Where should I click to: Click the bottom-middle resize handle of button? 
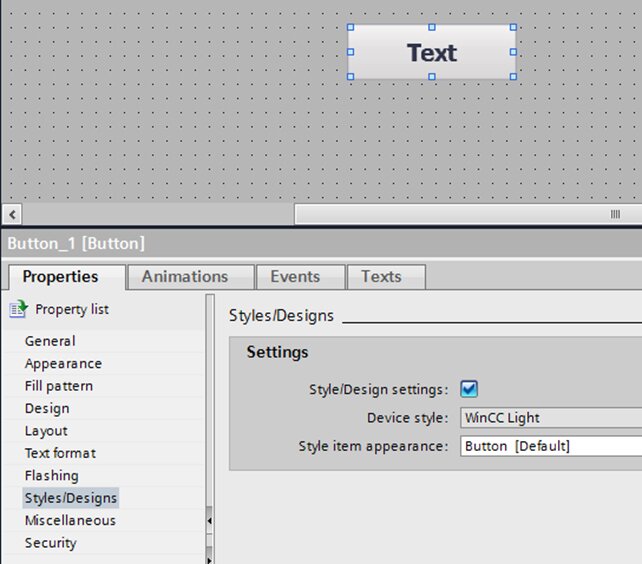[432, 77]
